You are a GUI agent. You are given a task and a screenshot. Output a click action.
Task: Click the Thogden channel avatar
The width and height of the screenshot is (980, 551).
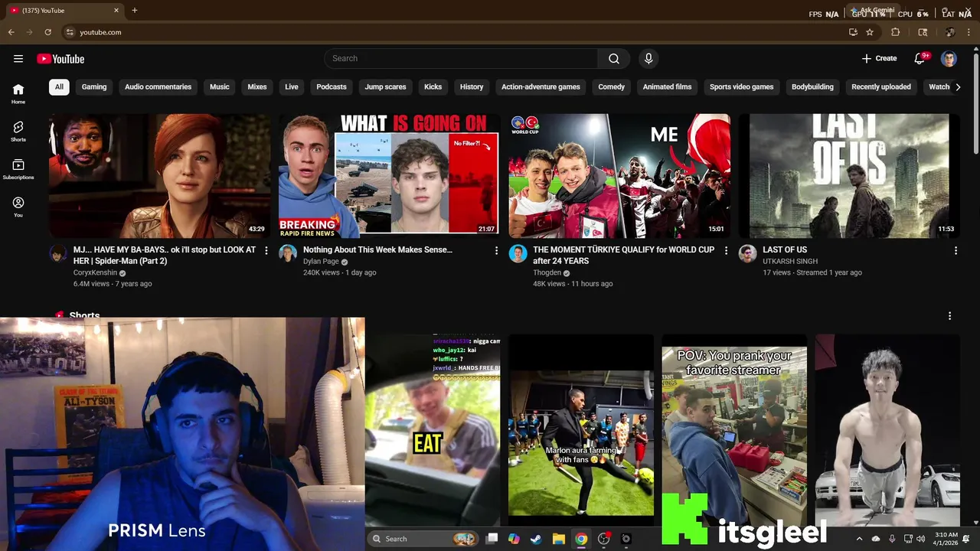[x=518, y=254]
